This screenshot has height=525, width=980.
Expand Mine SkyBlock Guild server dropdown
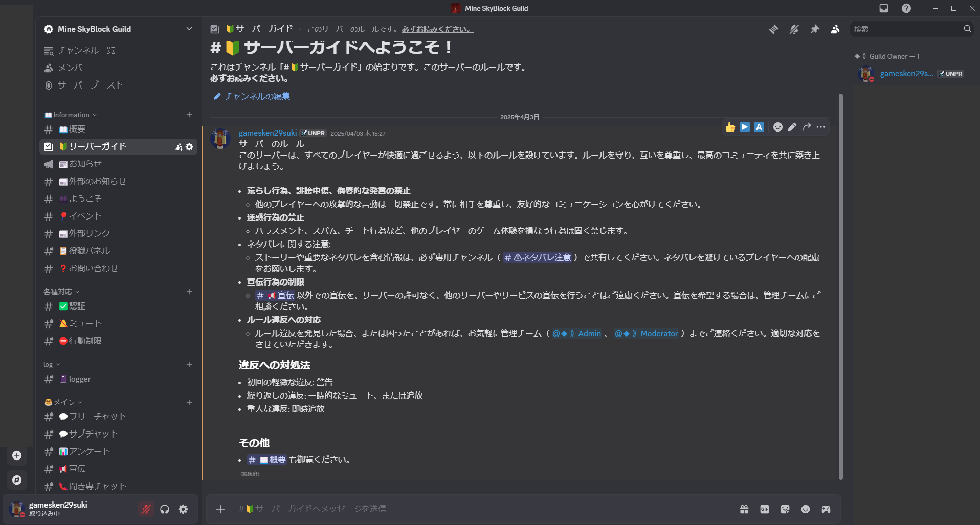[x=189, y=29]
